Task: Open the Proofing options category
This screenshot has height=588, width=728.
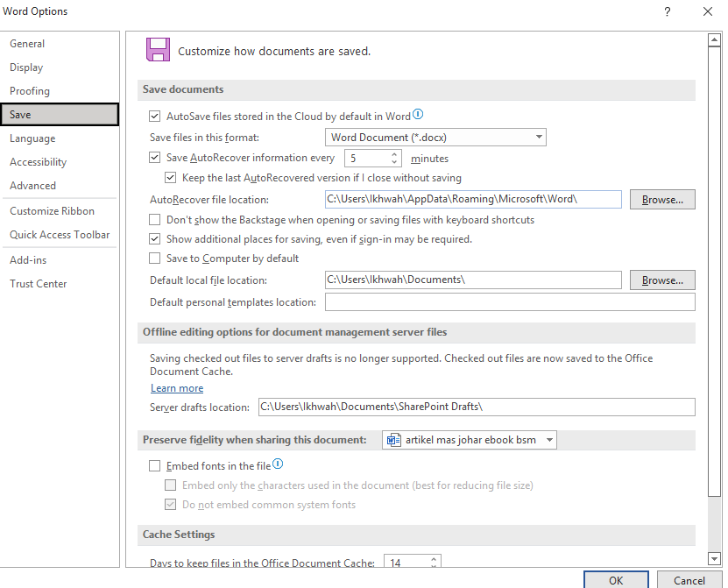Action: pyautogui.click(x=60, y=91)
